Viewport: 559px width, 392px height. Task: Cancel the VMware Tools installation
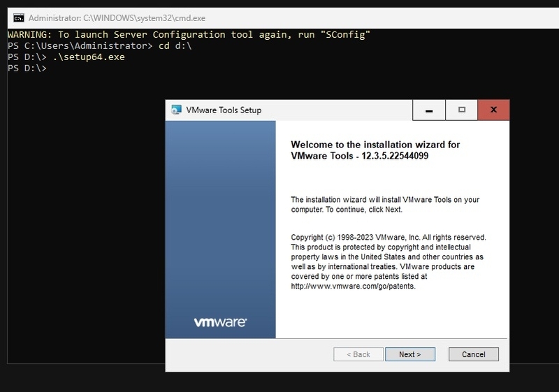tap(474, 354)
